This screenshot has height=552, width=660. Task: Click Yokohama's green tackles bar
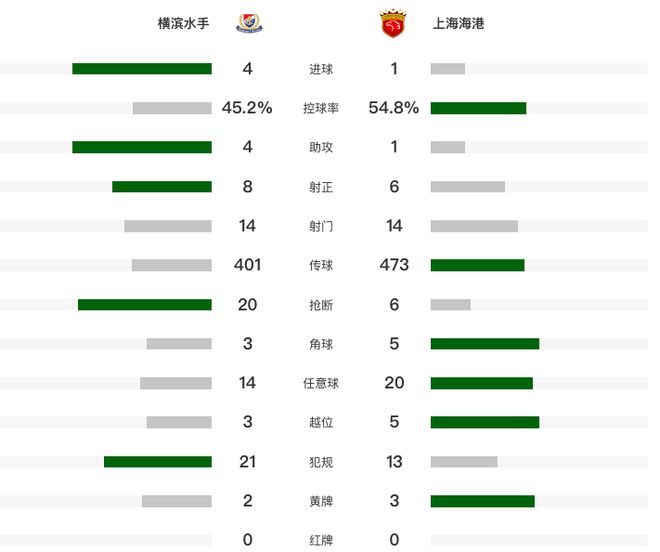pos(145,305)
